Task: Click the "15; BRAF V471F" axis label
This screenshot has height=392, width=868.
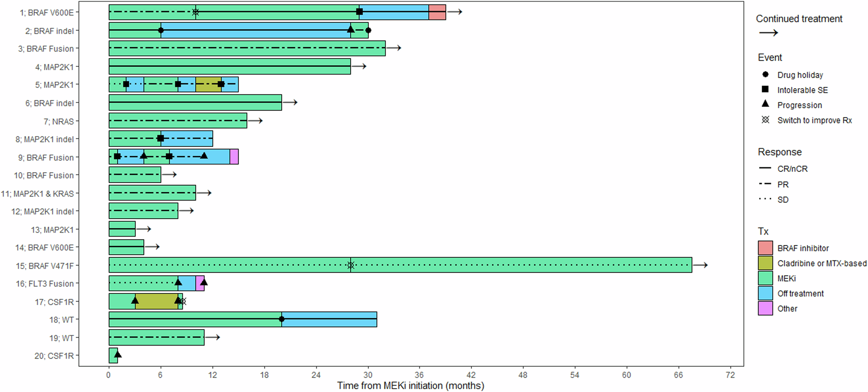Action: point(45,266)
